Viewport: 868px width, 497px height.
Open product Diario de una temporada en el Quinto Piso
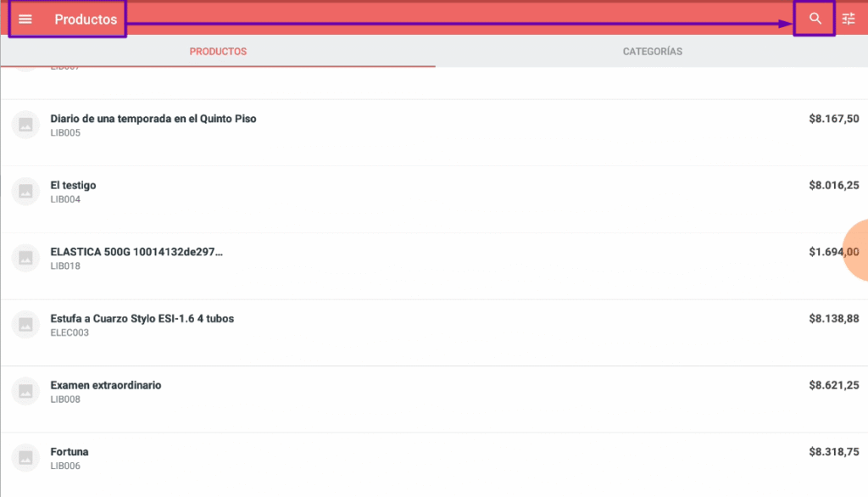click(x=153, y=119)
